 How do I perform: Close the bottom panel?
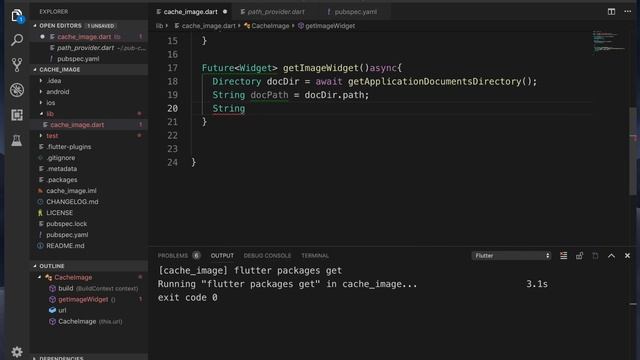[x=627, y=256]
